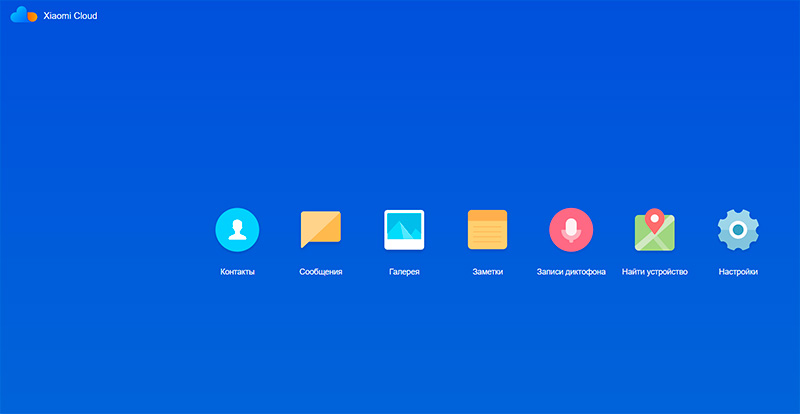Click the white person silhouette in Contacts

click(x=237, y=231)
